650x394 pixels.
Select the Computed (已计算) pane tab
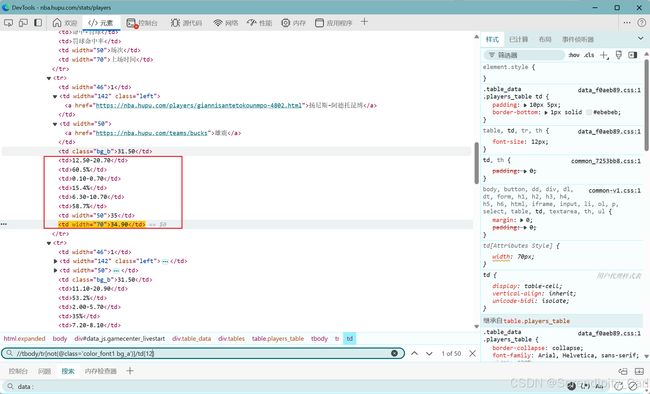coord(518,39)
